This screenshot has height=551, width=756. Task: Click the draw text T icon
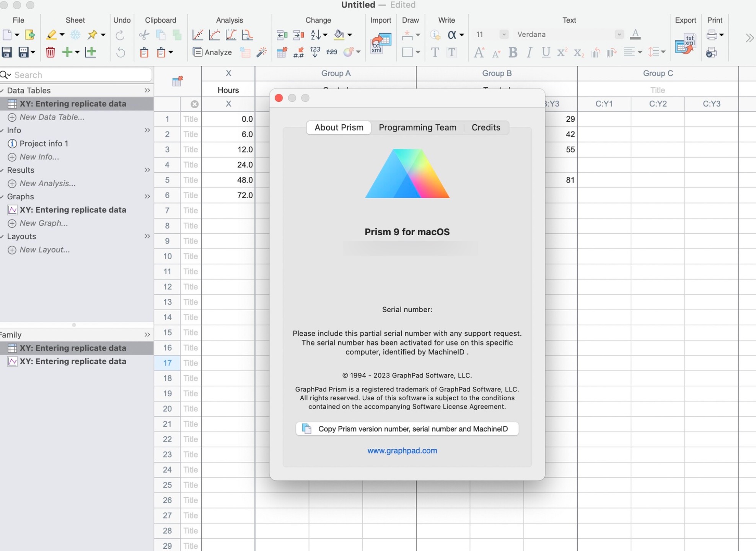coord(435,52)
